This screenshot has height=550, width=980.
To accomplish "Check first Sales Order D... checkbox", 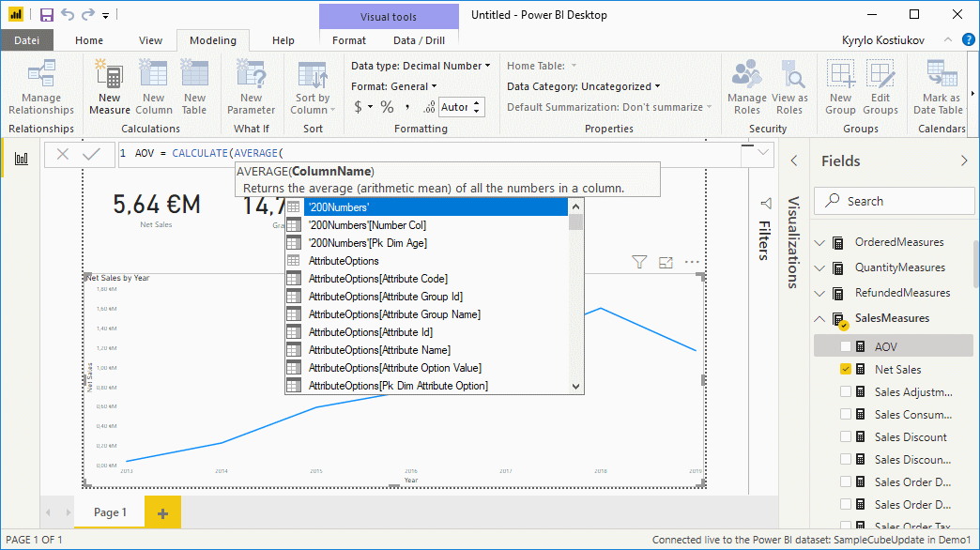I will 846,481.
